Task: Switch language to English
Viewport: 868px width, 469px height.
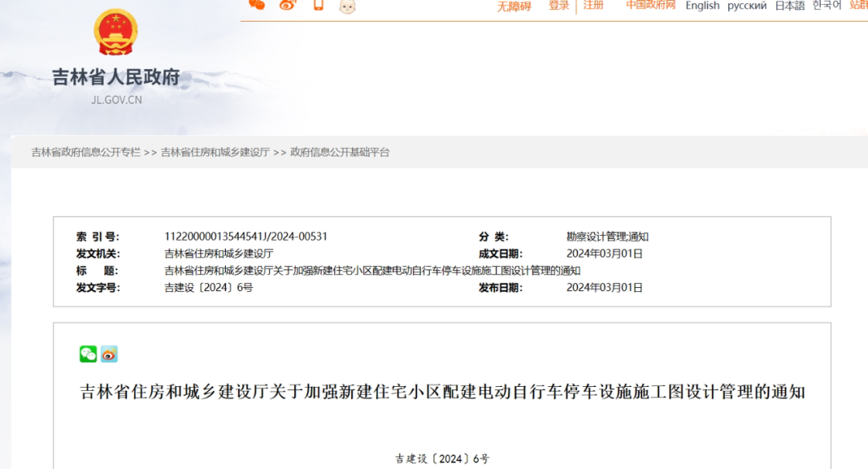Action: pos(702,6)
